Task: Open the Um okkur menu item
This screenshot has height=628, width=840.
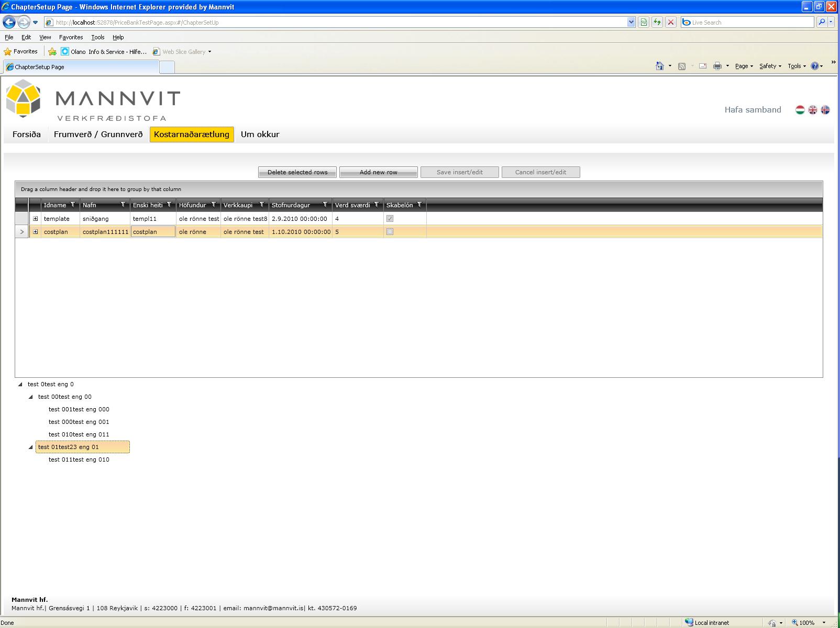Action: 260,134
